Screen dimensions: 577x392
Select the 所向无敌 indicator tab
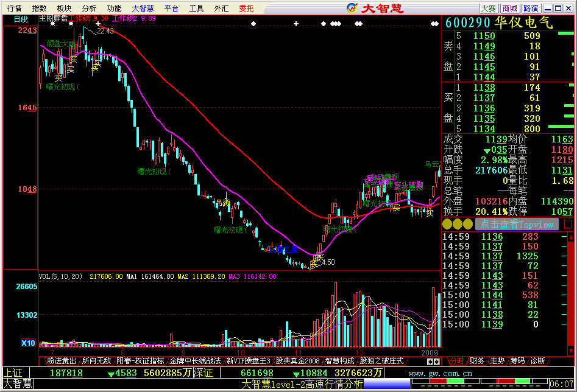coord(96,361)
